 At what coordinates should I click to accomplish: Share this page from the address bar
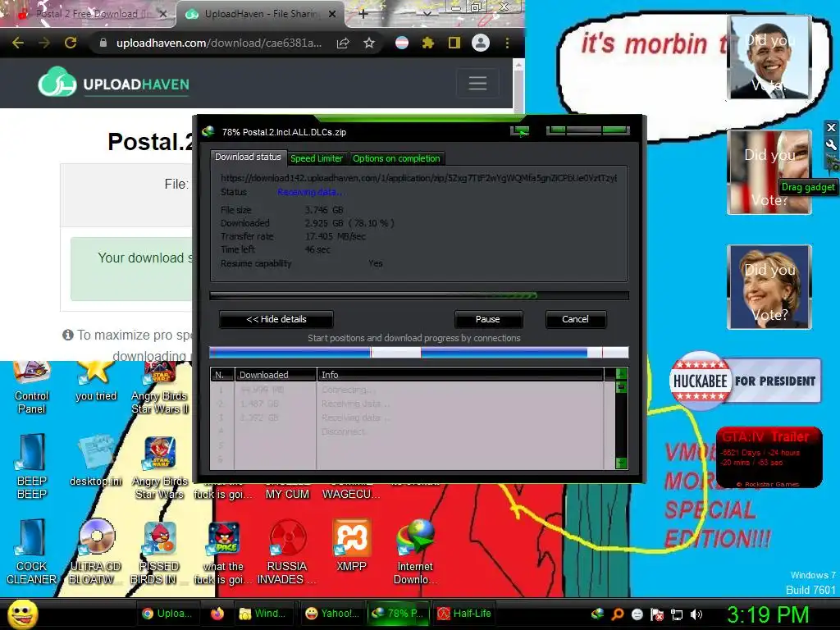click(x=343, y=43)
